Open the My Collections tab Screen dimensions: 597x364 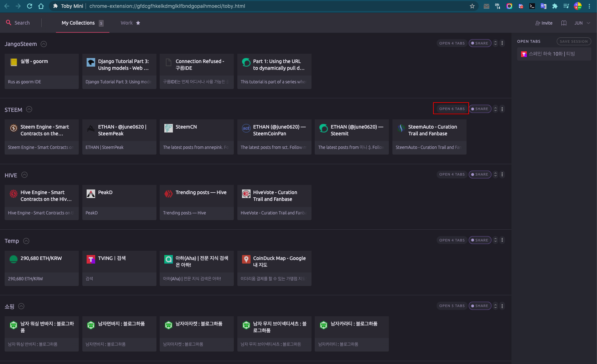pyautogui.click(x=82, y=23)
